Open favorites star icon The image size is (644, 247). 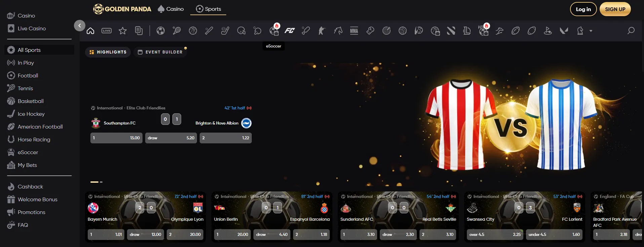click(123, 31)
